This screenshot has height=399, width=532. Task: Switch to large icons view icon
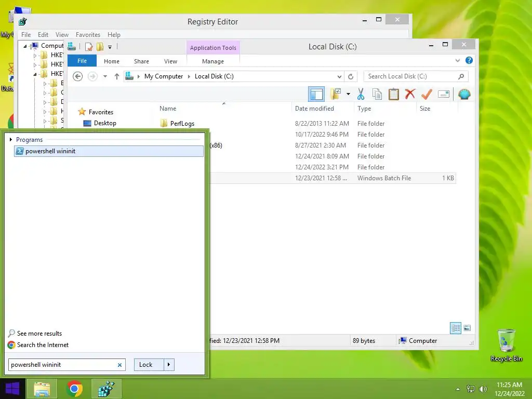tap(467, 328)
